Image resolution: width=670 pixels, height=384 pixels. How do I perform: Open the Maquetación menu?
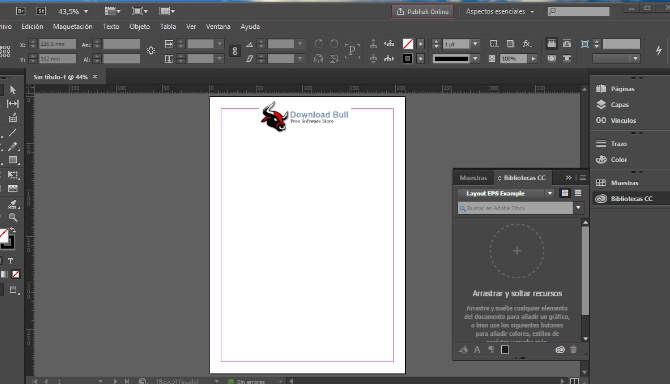point(73,26)
